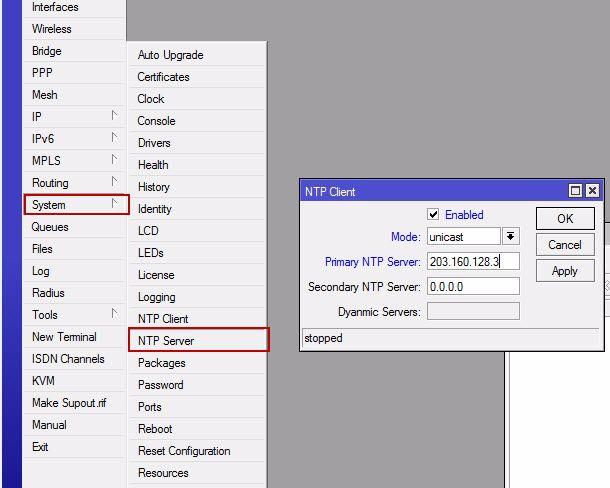Open the System menu
The height and width of the screenshot is (488, 610).
tap(76, 205)
